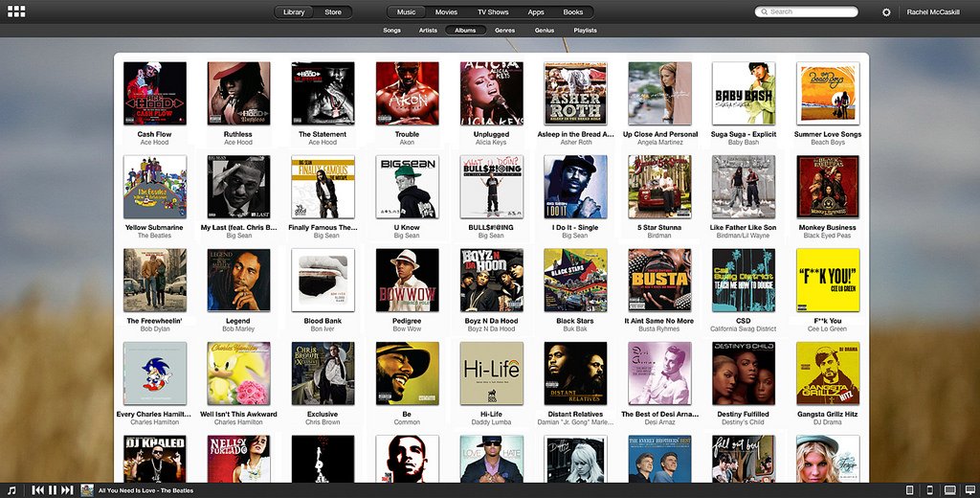Open Boyz N Da Hood cover

[x=492, y=280]
